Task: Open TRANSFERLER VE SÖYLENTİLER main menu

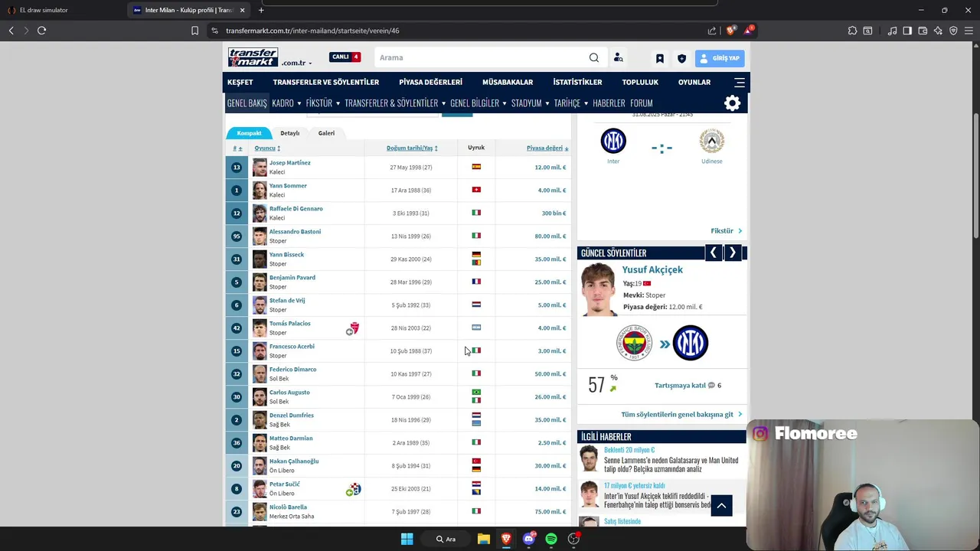Action: [x=325, y=82]
